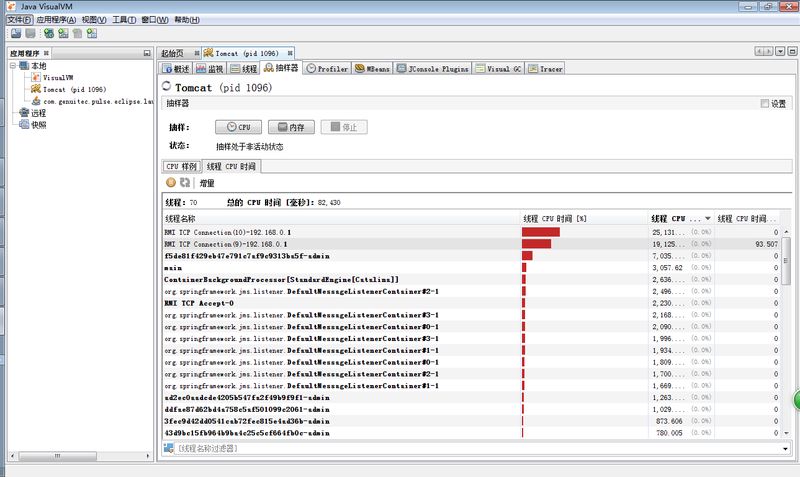Viewport: 800px width, 477px height.
Task: Sort by 线程名称 column header
Action: (341, 219)
